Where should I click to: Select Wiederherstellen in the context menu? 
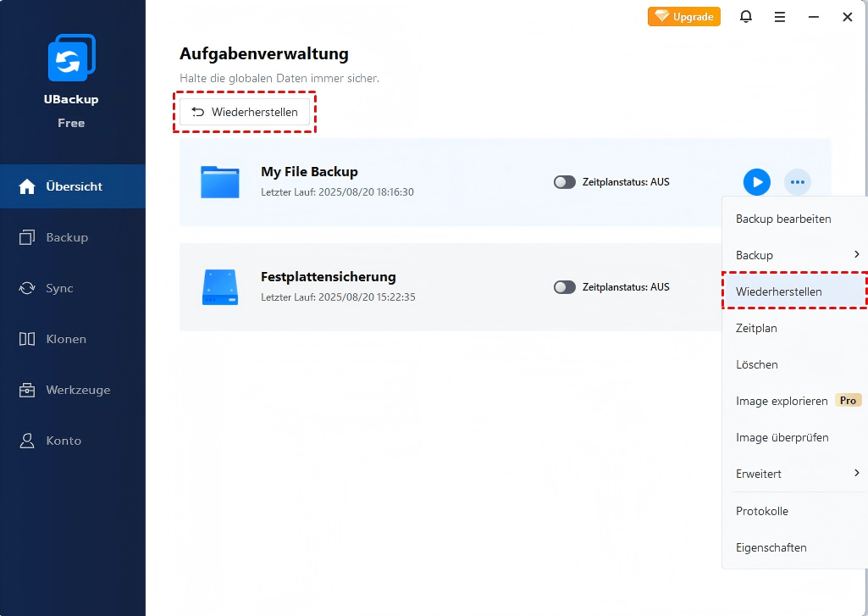[x=778, y=291]
